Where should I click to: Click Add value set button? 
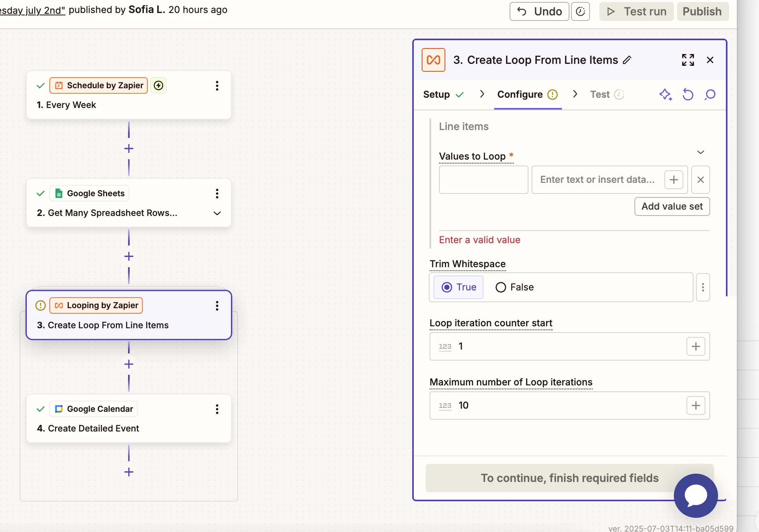tap(672, 206)
